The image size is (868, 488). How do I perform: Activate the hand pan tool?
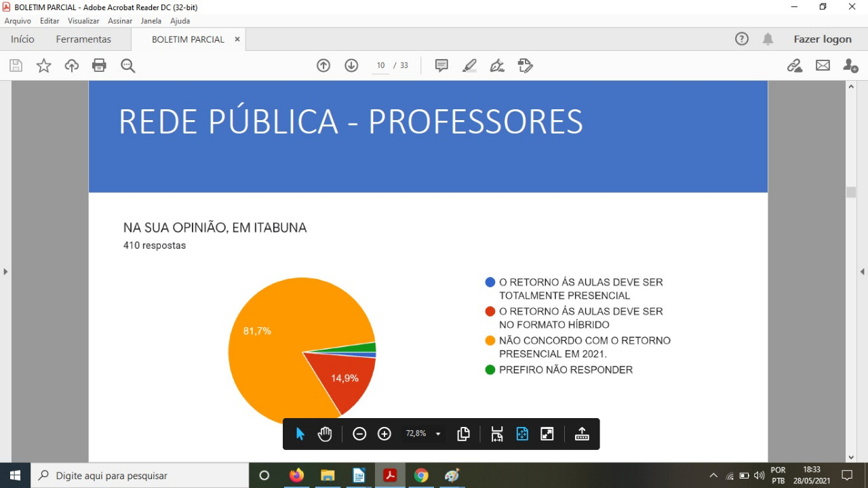(x=325, y=434)
